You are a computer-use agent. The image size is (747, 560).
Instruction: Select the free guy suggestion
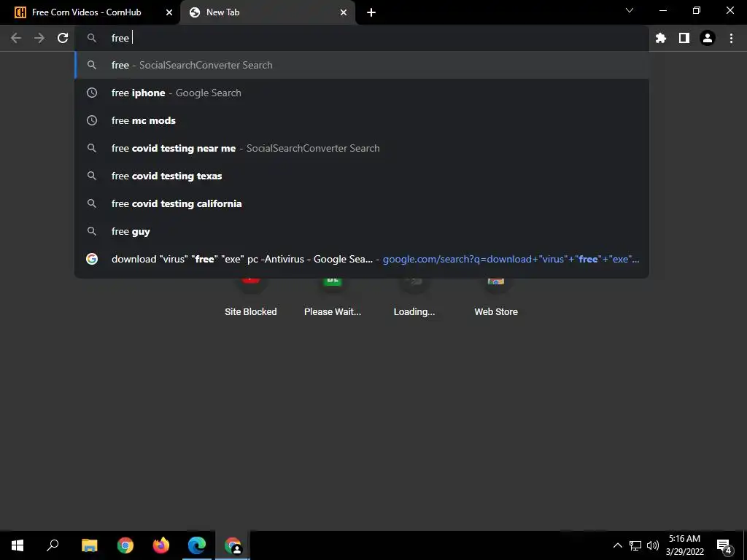(x=362, y=231)
